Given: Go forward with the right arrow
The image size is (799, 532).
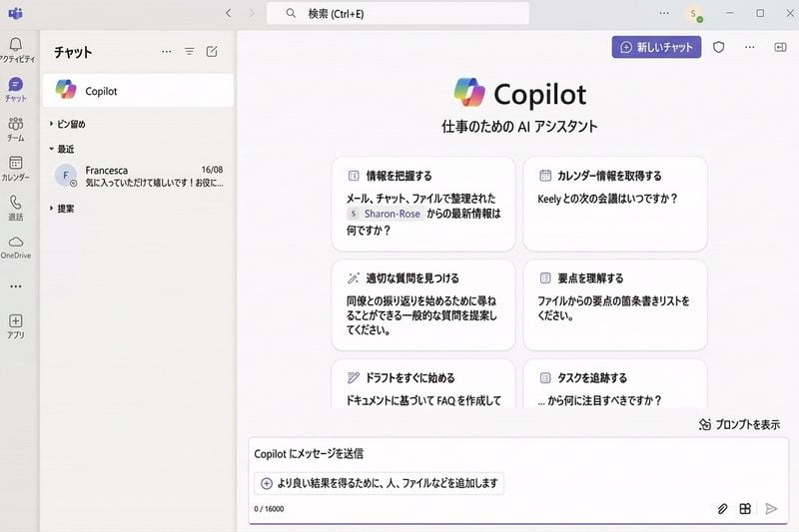Looking at the screenshot, I should point(252,13).
